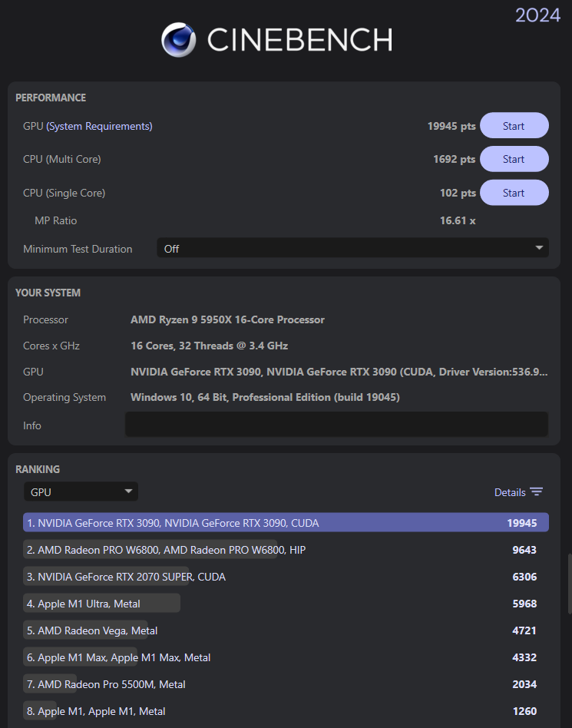
Task: Click the CINEBENCH title text logo
Action: [x=299, y=39]
